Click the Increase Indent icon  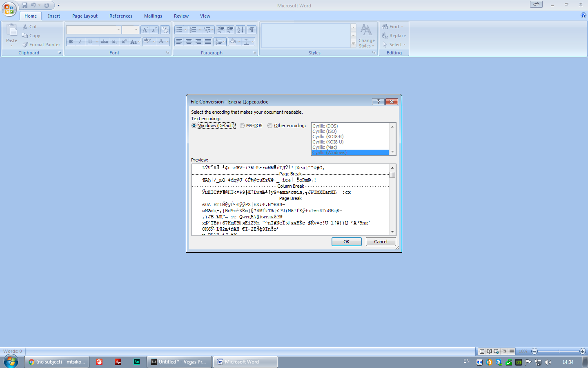click(230, 30)
